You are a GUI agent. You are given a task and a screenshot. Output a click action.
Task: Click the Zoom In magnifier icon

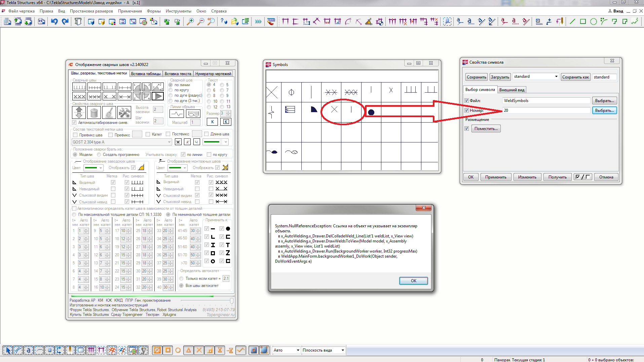pyautogui.click(x=190, y=22)
